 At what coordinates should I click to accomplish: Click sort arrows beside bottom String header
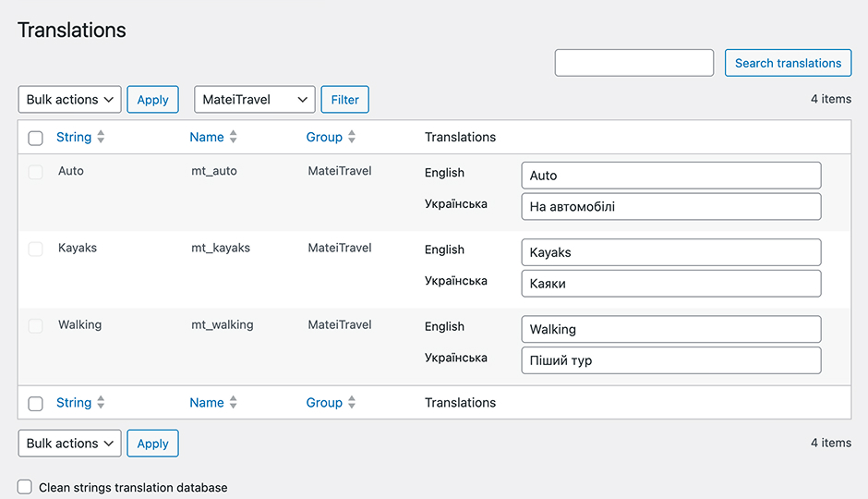click(101, 403)
